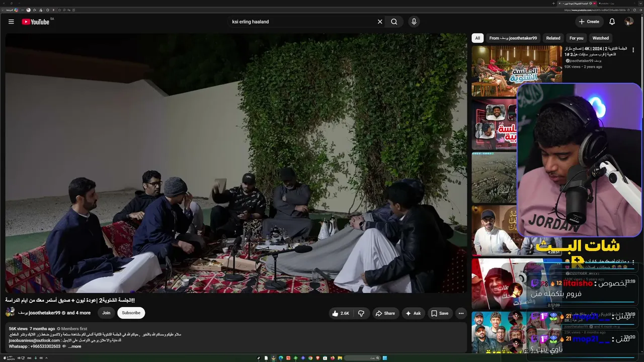This screenshot has height=362, width=644.
Task: Open the first recommended video thumbnail
Action: (517, 70)
